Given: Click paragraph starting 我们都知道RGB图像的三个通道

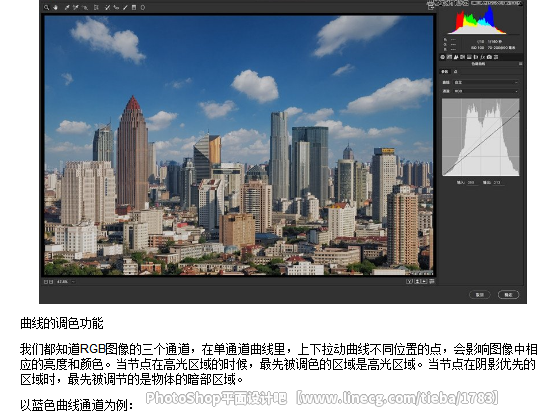Looking at the screenshot, I should (278, 364).
